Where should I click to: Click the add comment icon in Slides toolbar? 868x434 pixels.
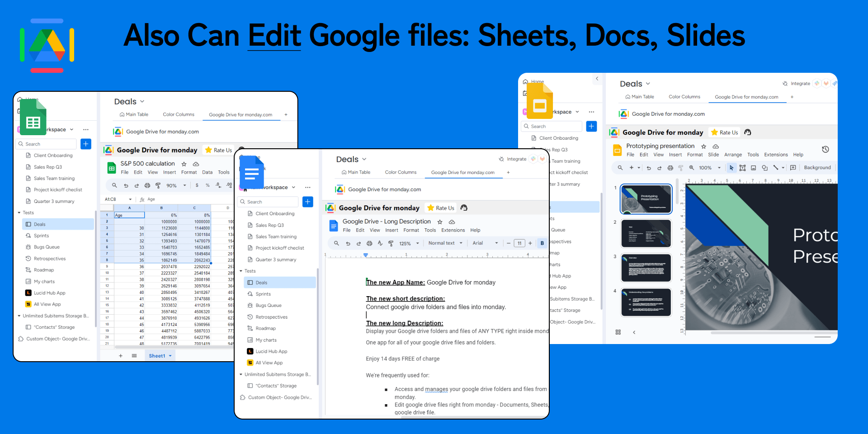793,168
